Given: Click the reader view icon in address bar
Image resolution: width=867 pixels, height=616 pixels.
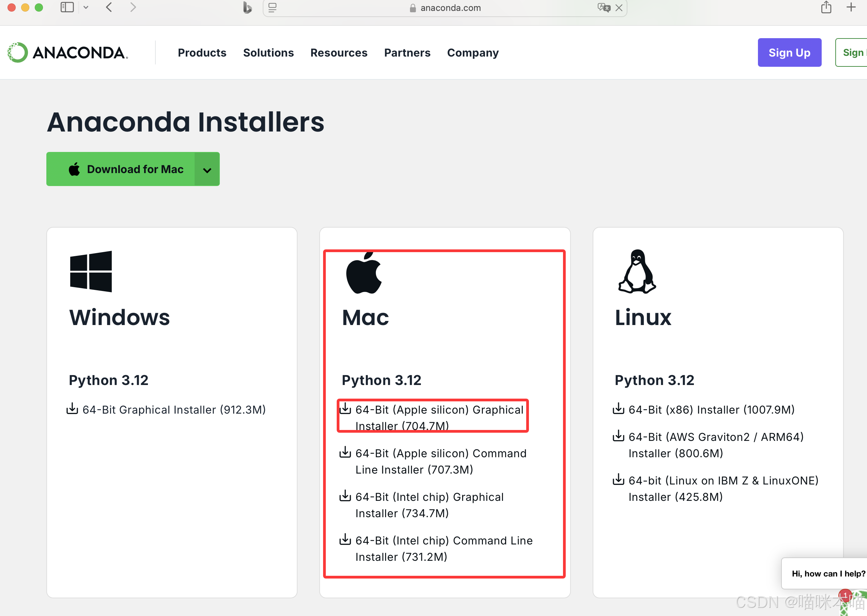Looking at the screenshot, I should coord(272,7).
